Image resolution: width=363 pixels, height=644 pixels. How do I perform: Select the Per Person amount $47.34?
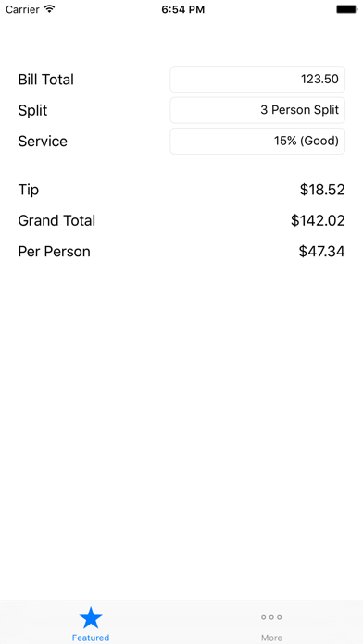point(322,252)
